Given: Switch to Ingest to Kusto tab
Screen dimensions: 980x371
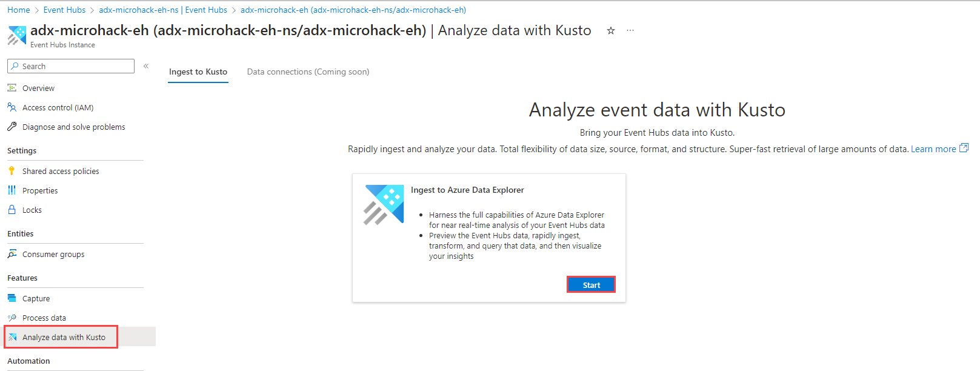Looking at the screenshot, I should (x=198, y=72).
